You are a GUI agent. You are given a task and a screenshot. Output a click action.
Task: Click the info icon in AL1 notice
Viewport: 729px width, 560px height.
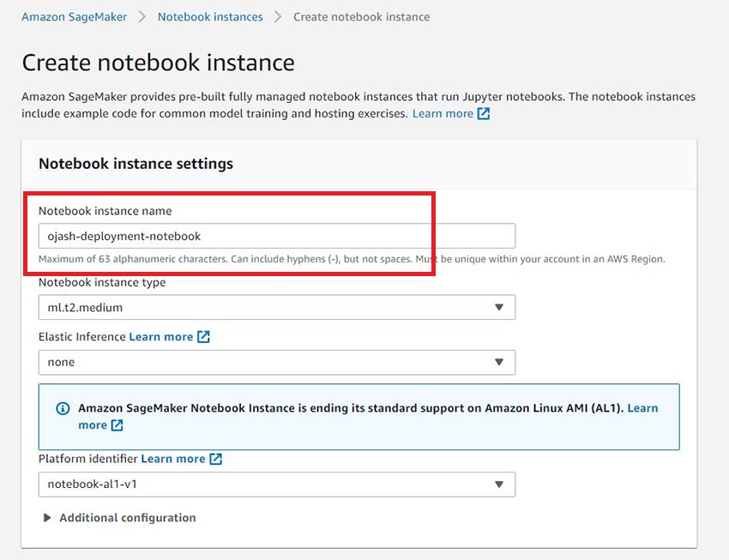click(x=63, y=408)
